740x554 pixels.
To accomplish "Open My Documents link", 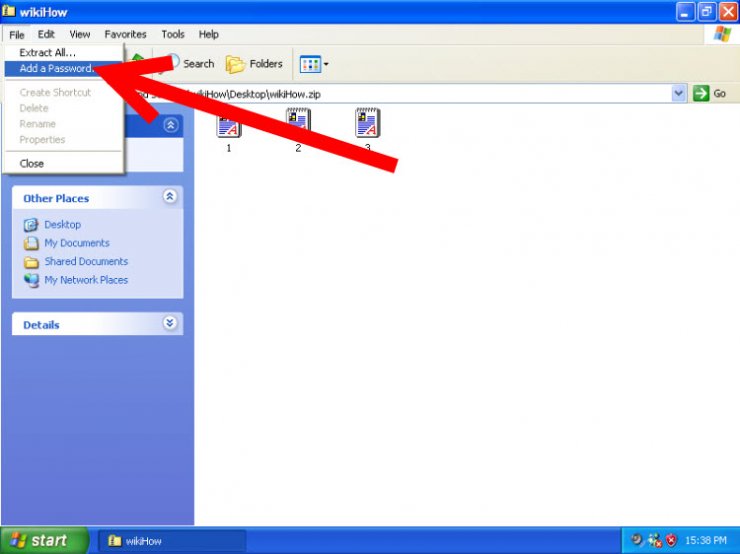I will pos(77,243).
